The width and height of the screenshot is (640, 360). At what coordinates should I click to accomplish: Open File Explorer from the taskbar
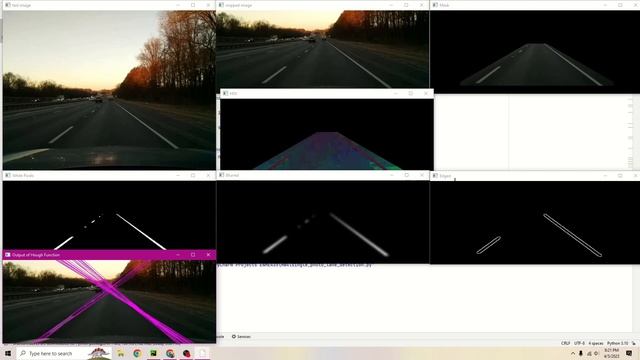click(x=121, y=353)
